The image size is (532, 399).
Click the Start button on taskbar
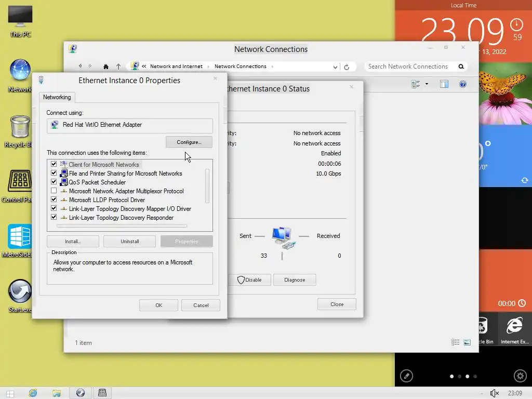(x=10, y=393)
